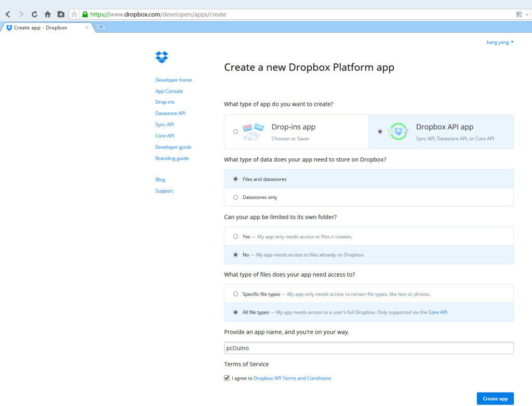Follow the Core API link in All file types
The image size is (532, 406).
tap(437, 313)
